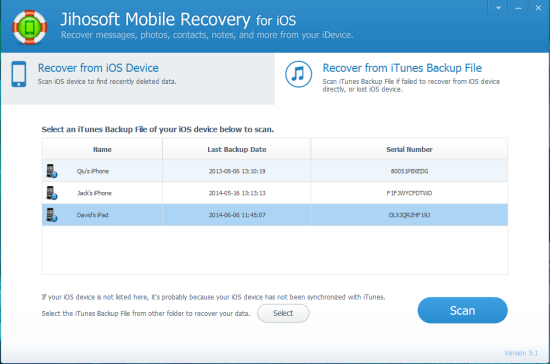Sort backups by the Name column header
The width and height of the screenshot is (550, 364).
(x=102, y=149)
